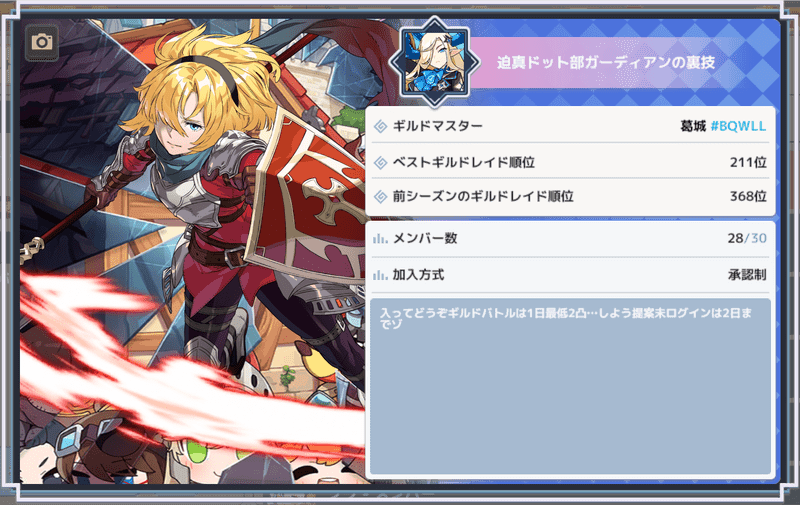Click the guild description text box
This screenshot has height=505, width=800.
[570, 386]
